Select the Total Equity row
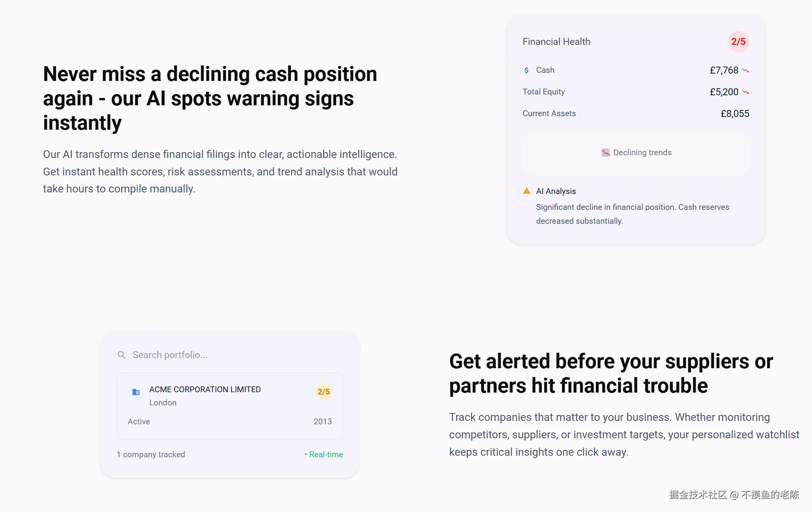Image resolution: width=812 pixels, height=513 pixels. point(636,92)
